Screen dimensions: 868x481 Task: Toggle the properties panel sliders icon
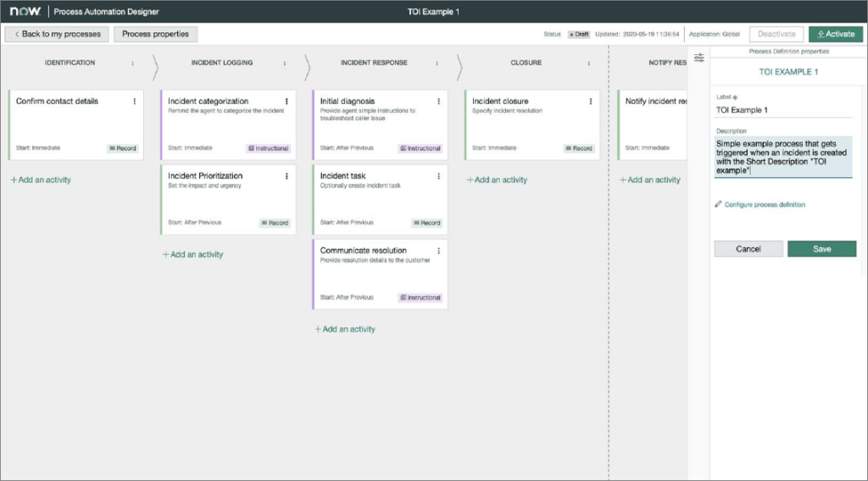click(x=698, y=58)
